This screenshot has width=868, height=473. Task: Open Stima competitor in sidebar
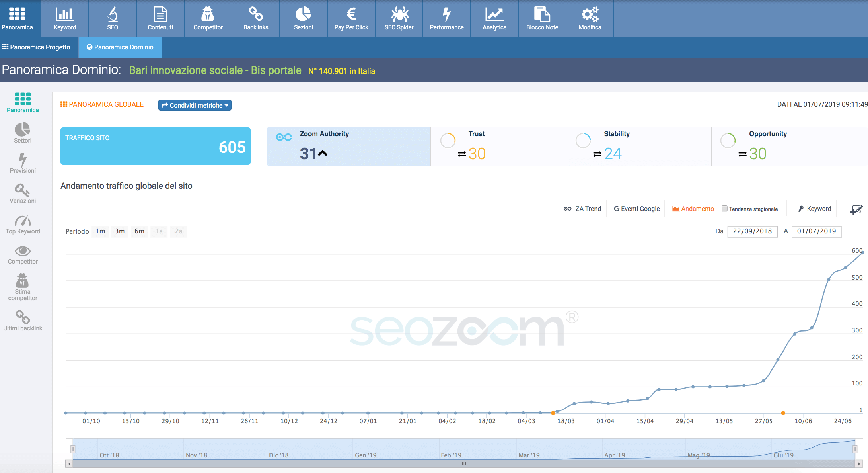[x=23, y=287]
